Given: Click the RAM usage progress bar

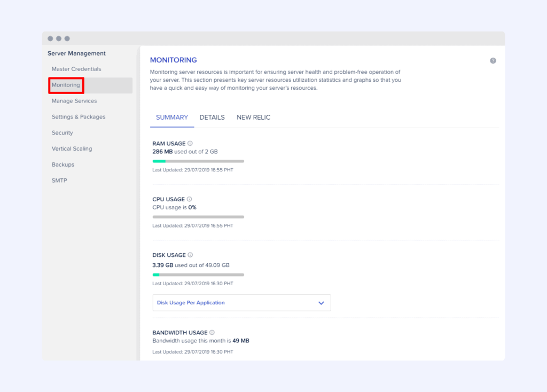Looking at the screenshot, I should coord(198,161).
